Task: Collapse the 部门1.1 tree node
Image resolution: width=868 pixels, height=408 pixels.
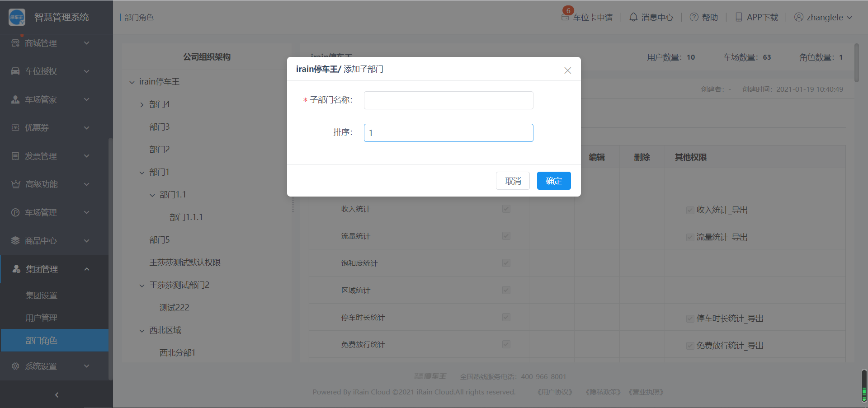Action: [152, 195]
